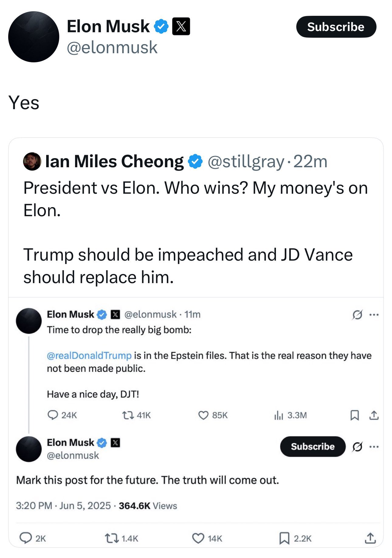Image resolution: width=392 pixels, height=558 pixels.
Task: Click the @realDonaldTrump mention link
Action: [89, 355]
